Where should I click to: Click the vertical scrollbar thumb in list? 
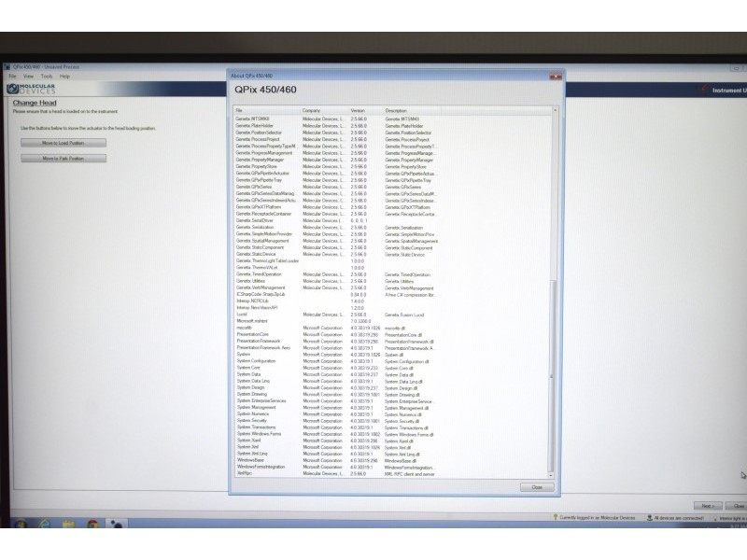coord(552,375)
